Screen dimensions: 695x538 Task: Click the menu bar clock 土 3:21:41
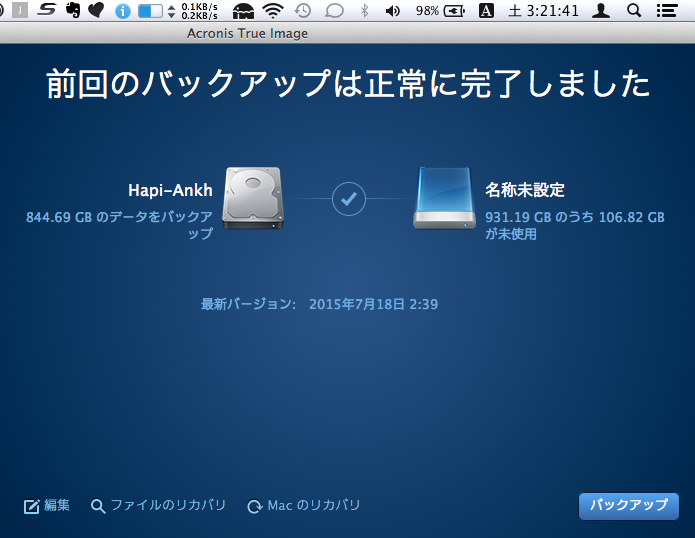[x=544, y=10]
